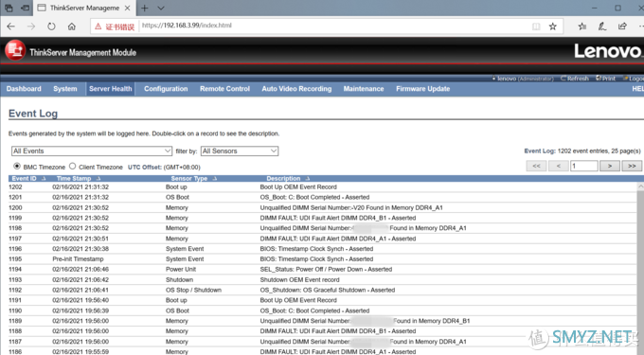Open the Server Health menu
This screenshot has height=355, width=644.
point(110,89)
